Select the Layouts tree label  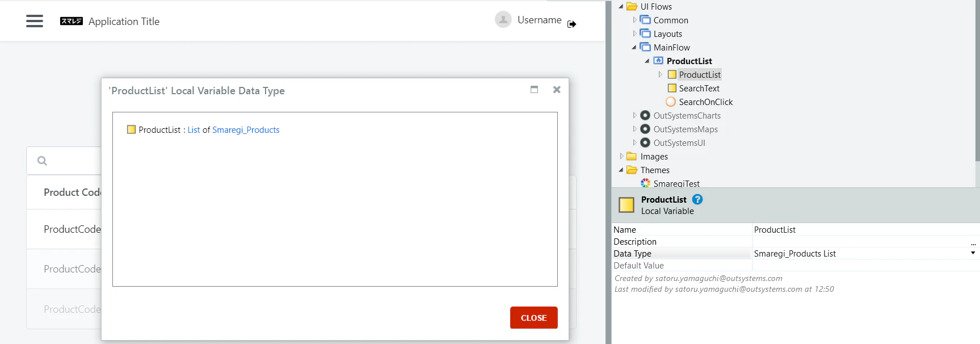tap(668, 34)
